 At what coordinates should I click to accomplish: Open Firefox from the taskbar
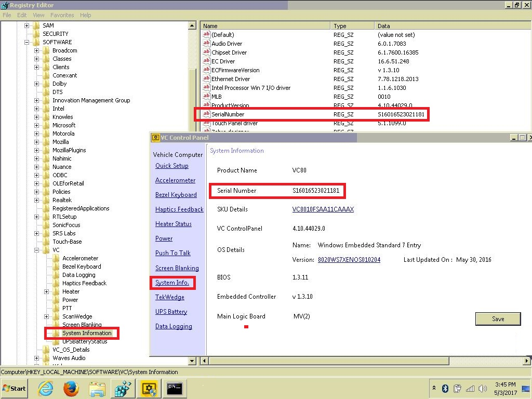71,388
